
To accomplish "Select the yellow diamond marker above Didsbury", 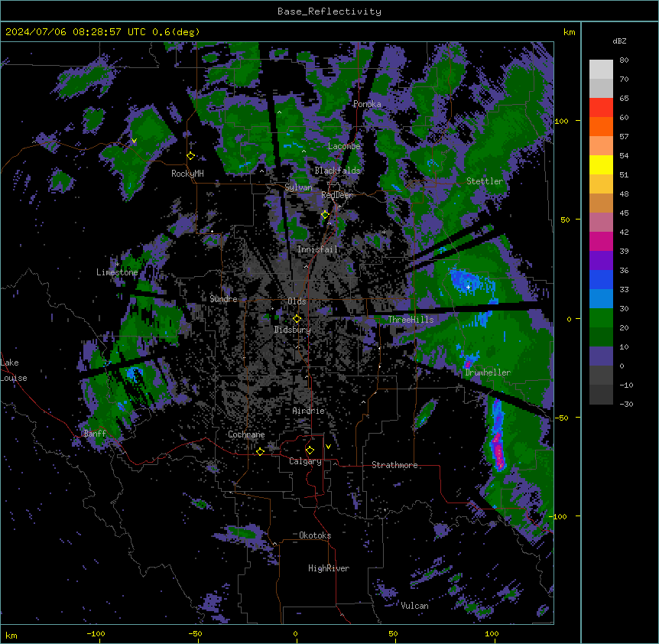I will [x=297, y=318].
